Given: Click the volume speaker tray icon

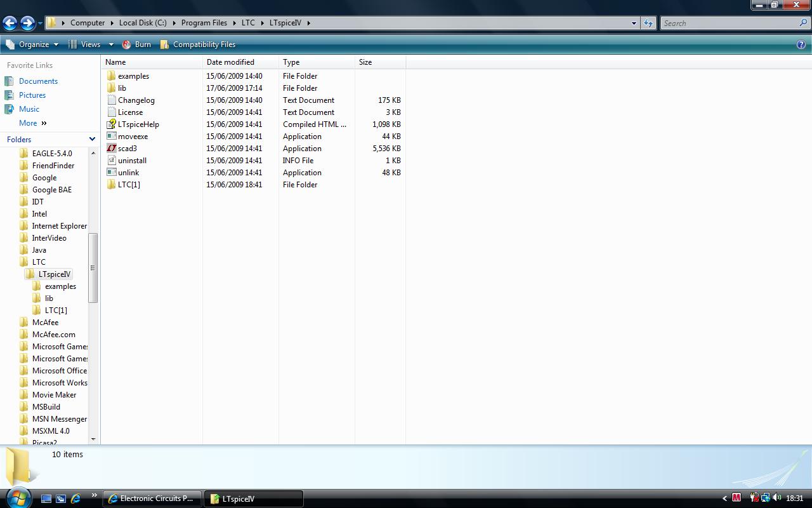Looking at the screenshot, I should pyautogui.click(x=776, y=498).
